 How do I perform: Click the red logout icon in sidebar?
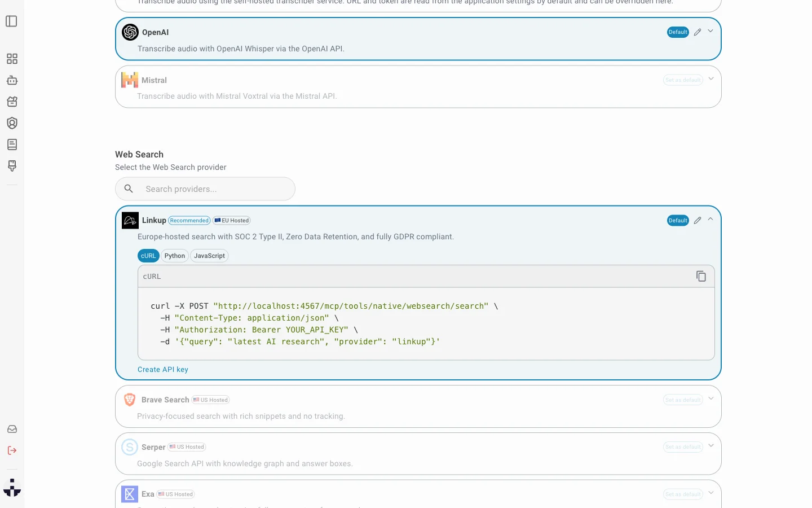click(12, 450)
